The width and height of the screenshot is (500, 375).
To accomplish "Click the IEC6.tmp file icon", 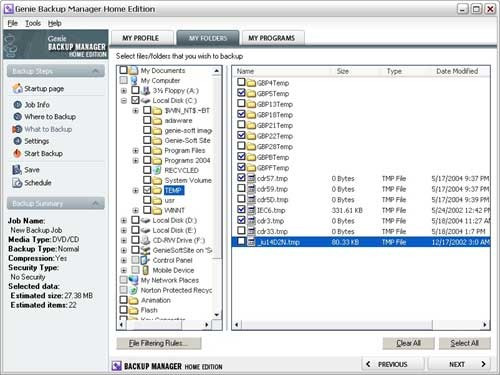I will (x=251, y=210).
